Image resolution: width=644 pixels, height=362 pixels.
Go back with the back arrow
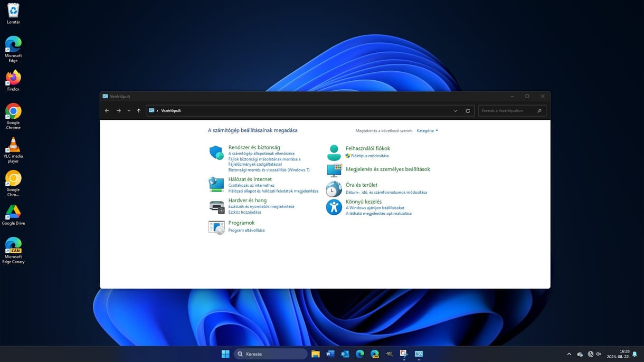[107, 111]
